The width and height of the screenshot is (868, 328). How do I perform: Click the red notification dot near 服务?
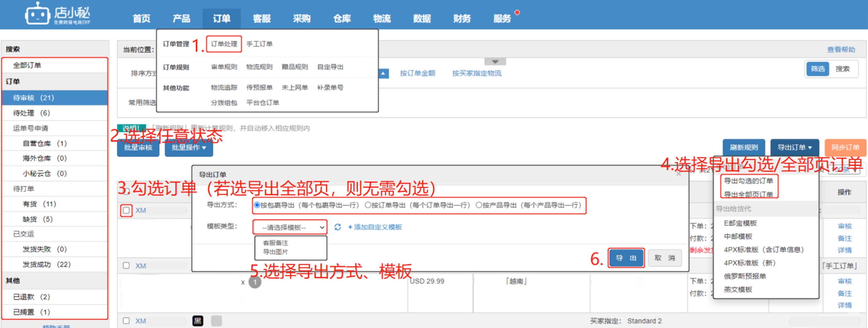point(517,13)
